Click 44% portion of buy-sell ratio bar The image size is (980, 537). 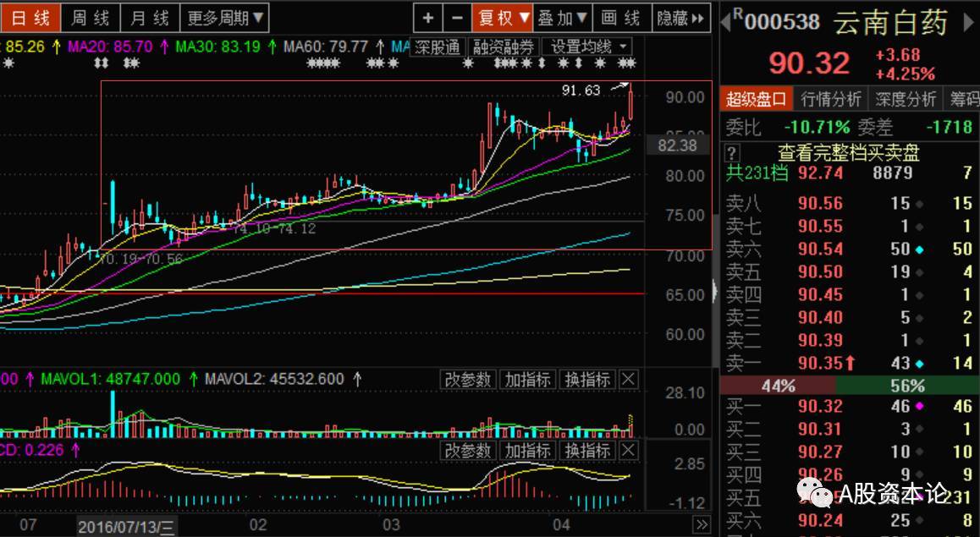pos(778,386)
